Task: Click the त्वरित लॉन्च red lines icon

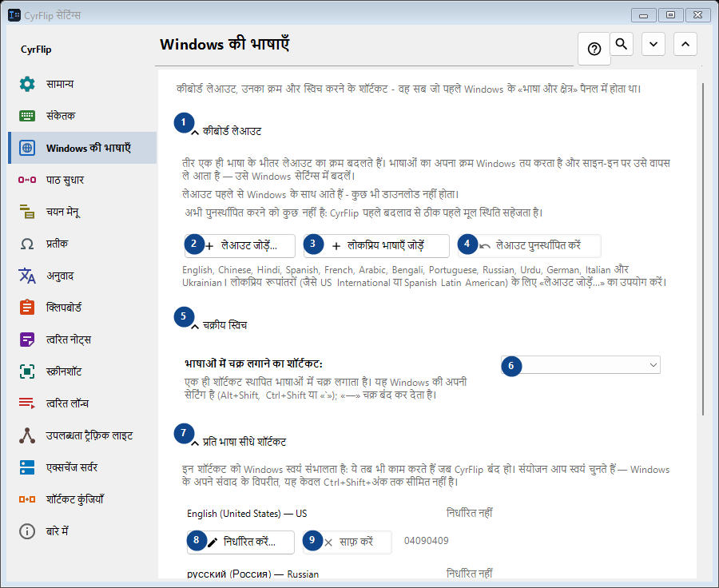Action: (x=27, y=403)
